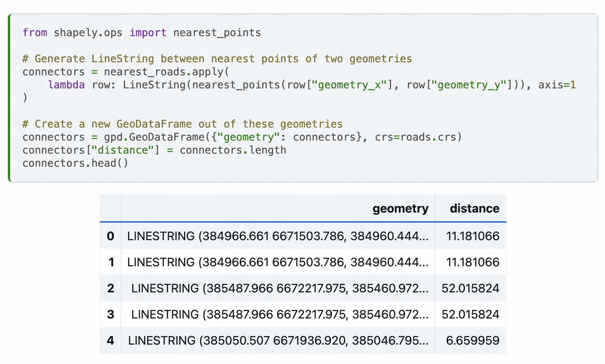Select the geometry column header
Image resolution: width=605 pixels, height=364 pixels.
pos(400,208)
